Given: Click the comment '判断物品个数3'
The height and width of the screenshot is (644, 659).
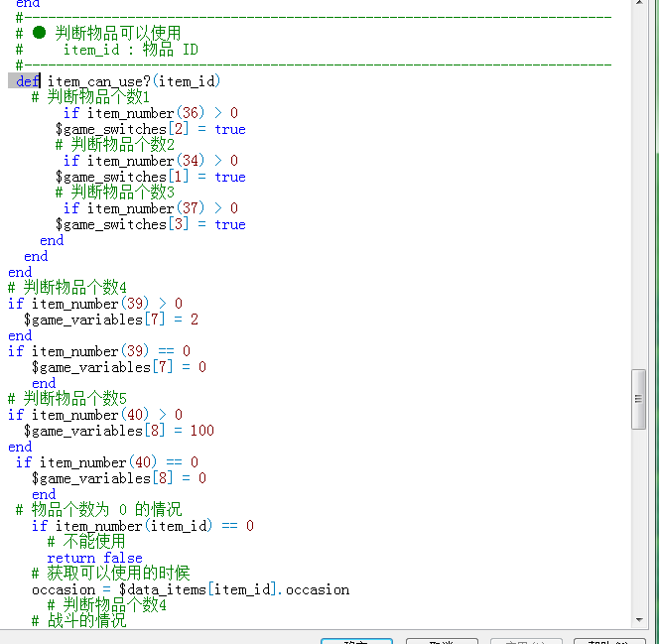Looking at the screenshot, I should point(122,193).
